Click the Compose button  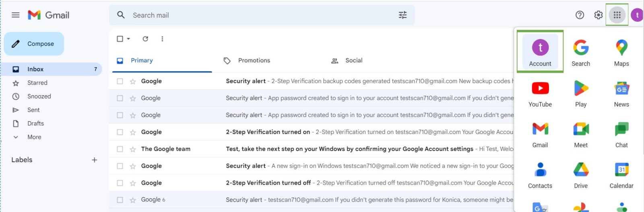coord(34,44)
